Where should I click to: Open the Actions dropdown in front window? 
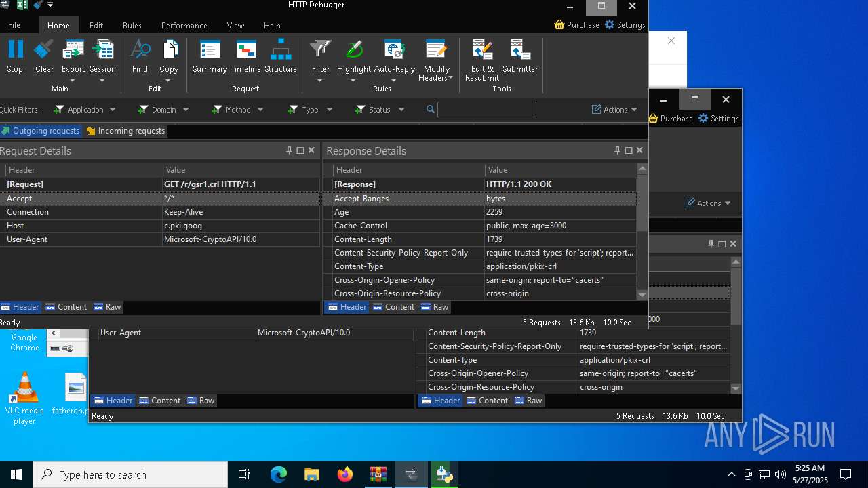click(615, 110)
